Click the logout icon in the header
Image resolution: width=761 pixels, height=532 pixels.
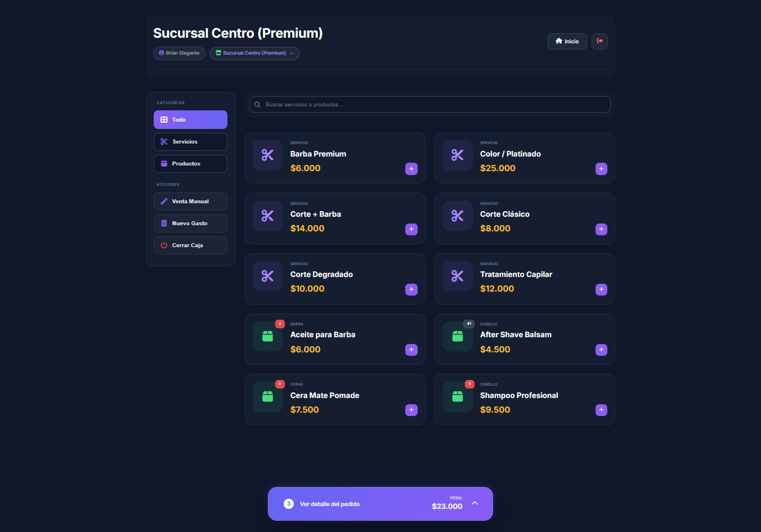pyautogui.click(x=599, y=41)
